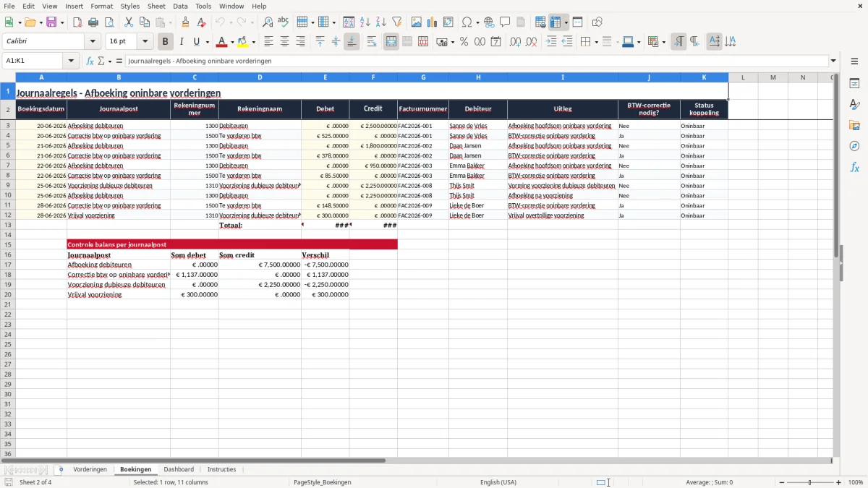The image size is (868, 488).
Task: Switch to the Dashboard sheet tab
Action: click(179, 469)
